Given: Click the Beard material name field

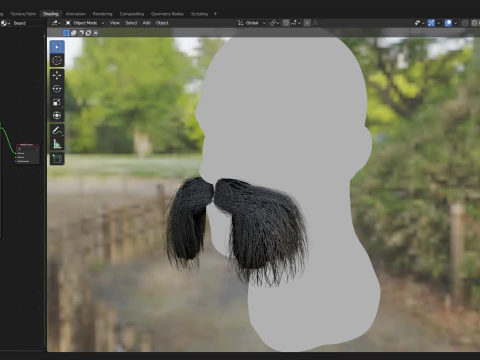Looking at the screenshot, I should 28,23.
